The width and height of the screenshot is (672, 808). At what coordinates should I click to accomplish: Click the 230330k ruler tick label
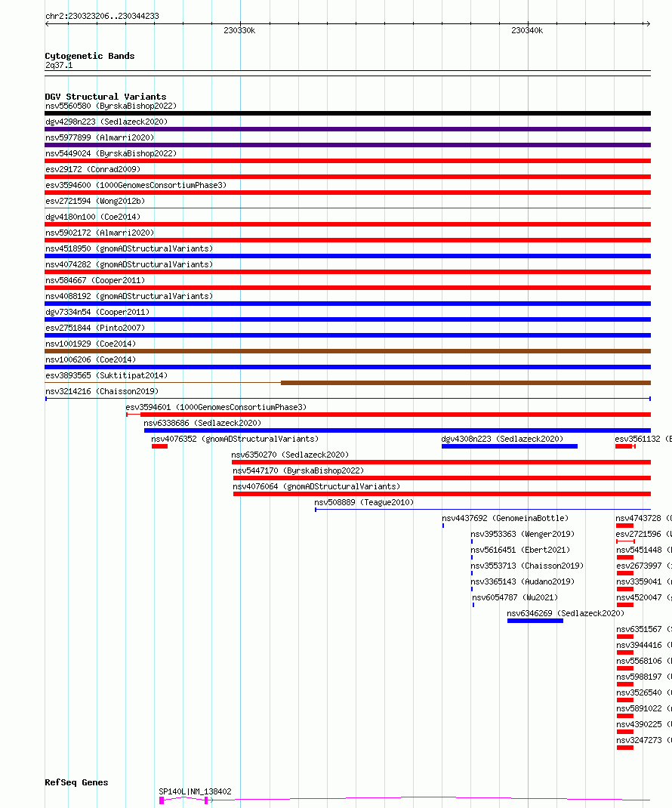point(239,30)
